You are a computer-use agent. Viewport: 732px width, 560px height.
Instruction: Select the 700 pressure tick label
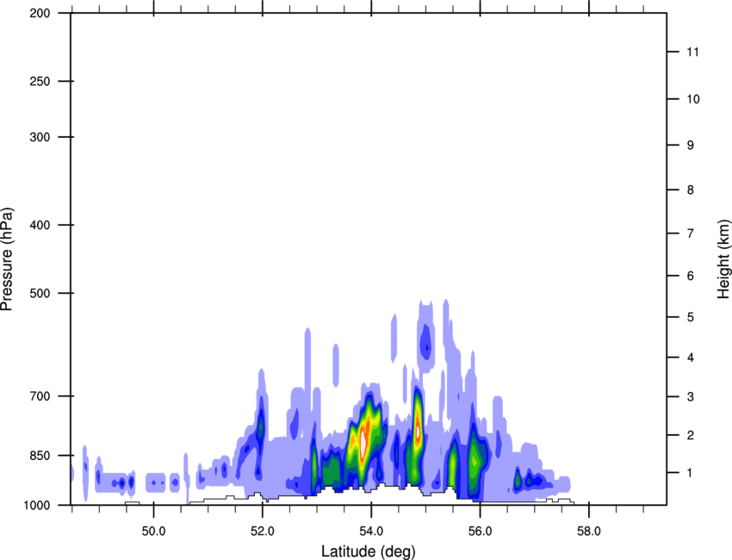[40, 396]
